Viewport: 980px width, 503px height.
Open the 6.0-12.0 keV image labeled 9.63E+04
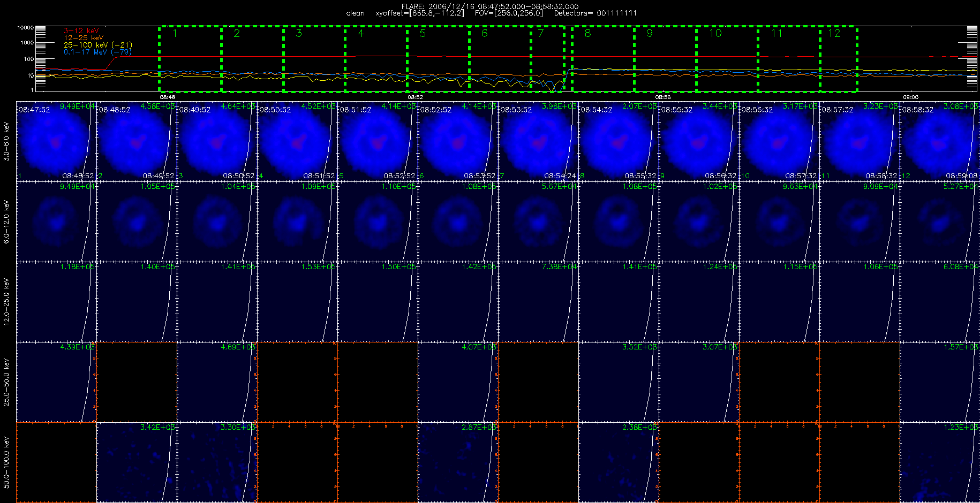pos(779,221)
